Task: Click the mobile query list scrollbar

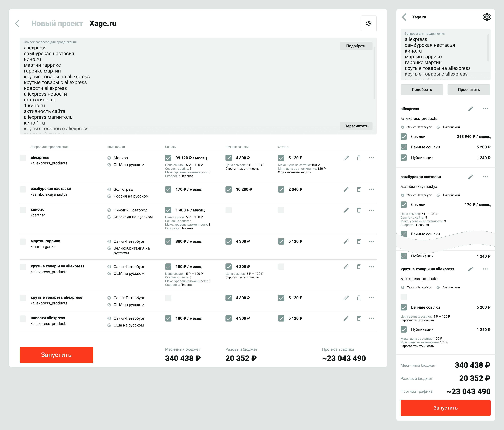Action: [488, 48]
